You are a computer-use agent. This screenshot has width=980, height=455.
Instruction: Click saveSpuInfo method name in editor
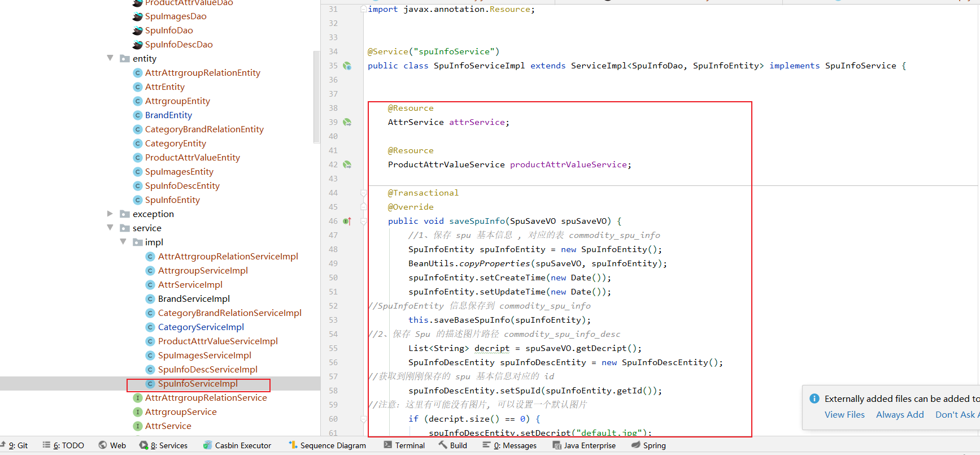(x=477, y=222)
